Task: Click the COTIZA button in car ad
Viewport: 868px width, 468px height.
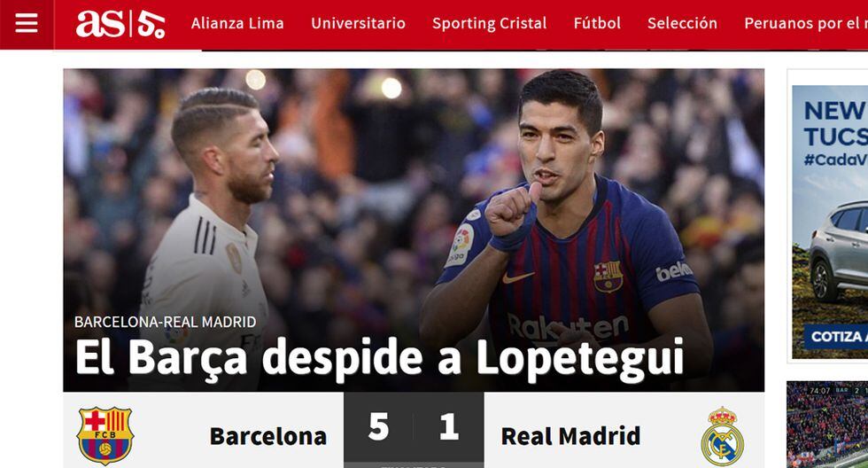Action: coord(836,336)
